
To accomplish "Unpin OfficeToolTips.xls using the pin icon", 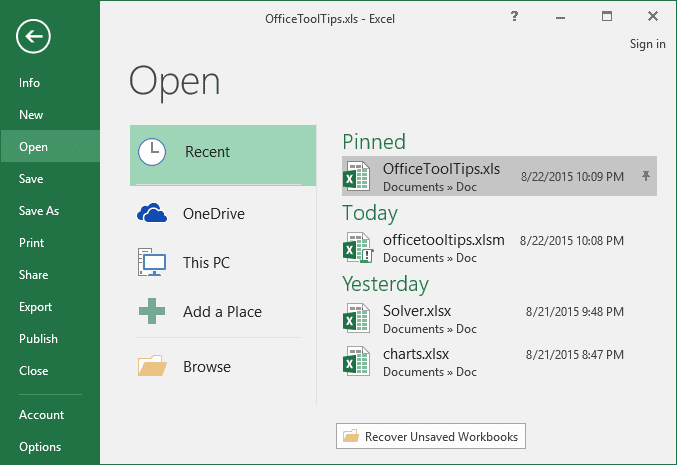I will 645,176.
